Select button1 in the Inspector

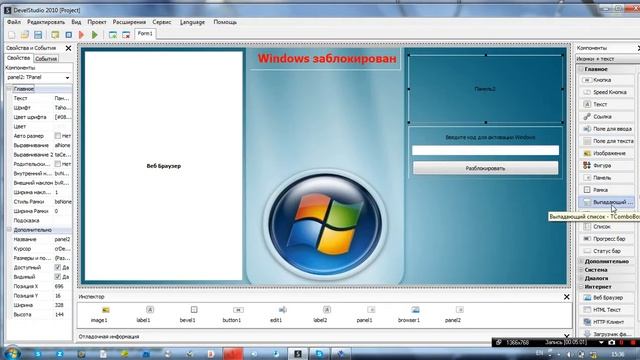(x=232, y=314)
